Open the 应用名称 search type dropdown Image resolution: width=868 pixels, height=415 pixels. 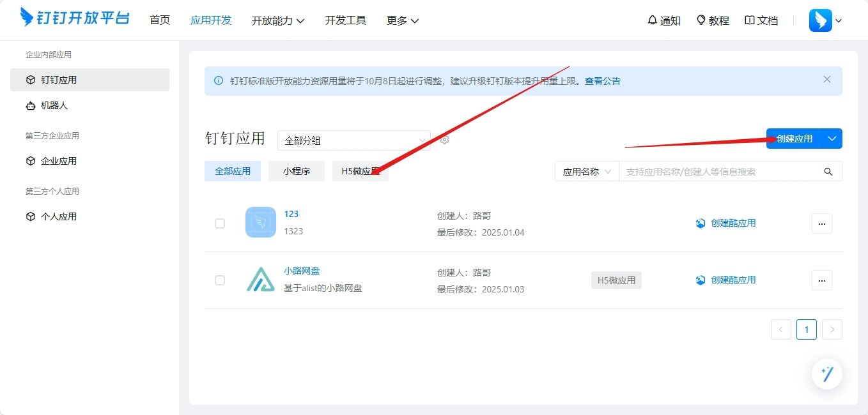point(586,172)
